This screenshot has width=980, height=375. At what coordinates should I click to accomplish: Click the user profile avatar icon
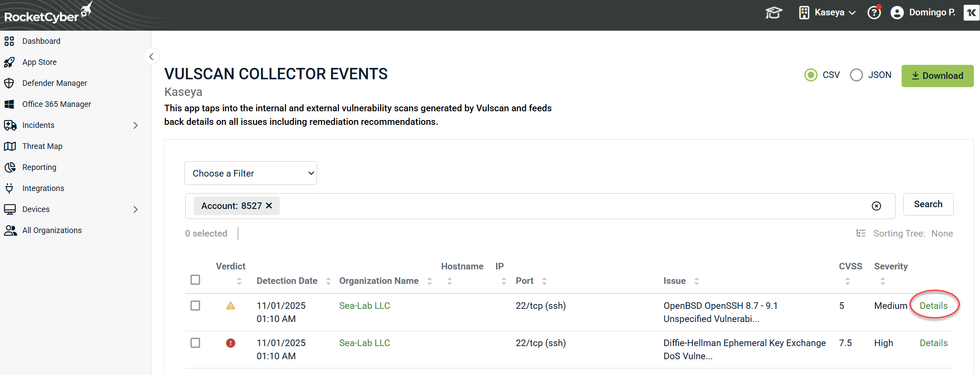click(x=897, y=13)
